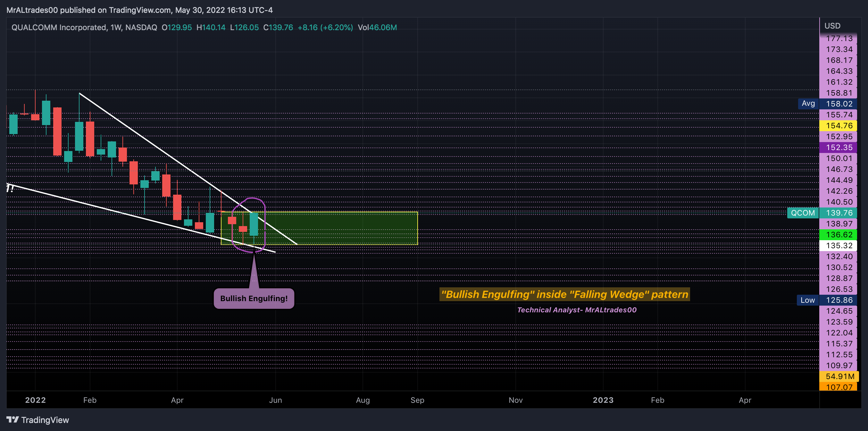
Task: Click the Aug time axis label
Action: tap(363, 400)
